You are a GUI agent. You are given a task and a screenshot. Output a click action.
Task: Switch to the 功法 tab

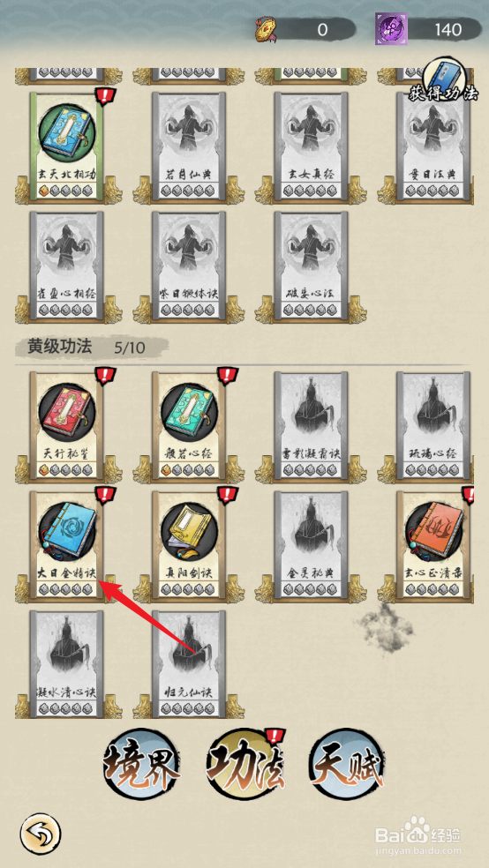pos(244,765)
